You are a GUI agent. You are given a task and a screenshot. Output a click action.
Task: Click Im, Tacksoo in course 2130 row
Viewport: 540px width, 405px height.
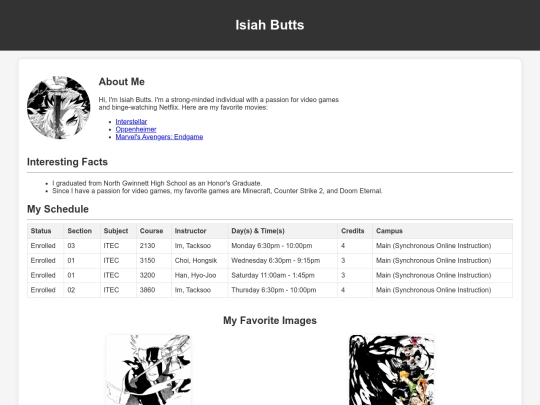(199, 246)
